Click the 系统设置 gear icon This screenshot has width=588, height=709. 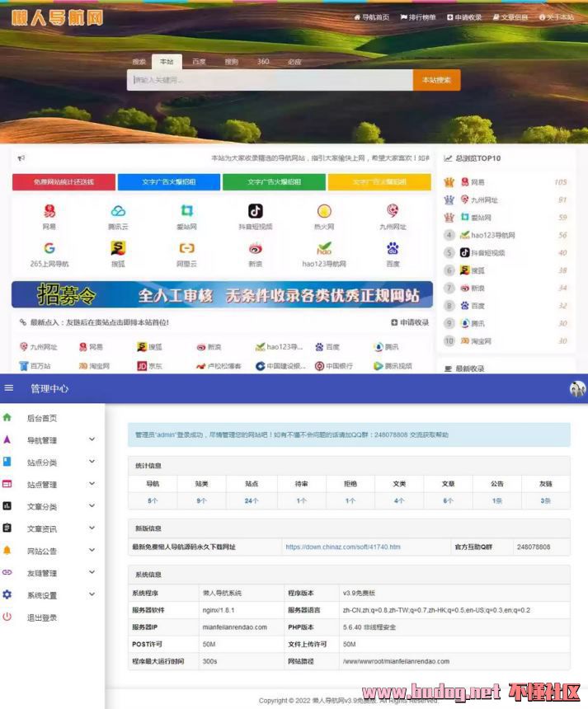tap(7, 594)
